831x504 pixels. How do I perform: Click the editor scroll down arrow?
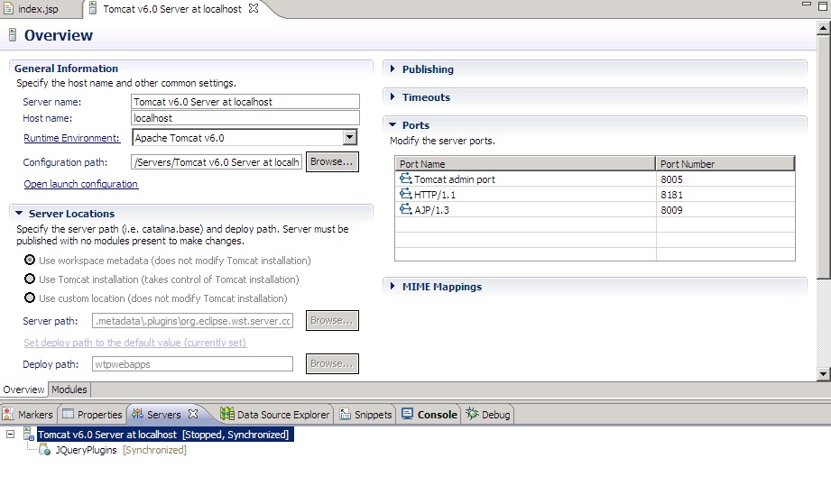coord(823,374)
